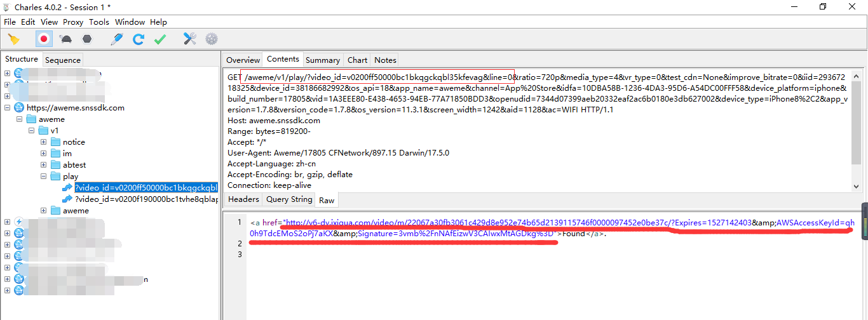Screen dimensions: 868x320
Task: Switch to the Summary tab
Action: click(323, 60)
